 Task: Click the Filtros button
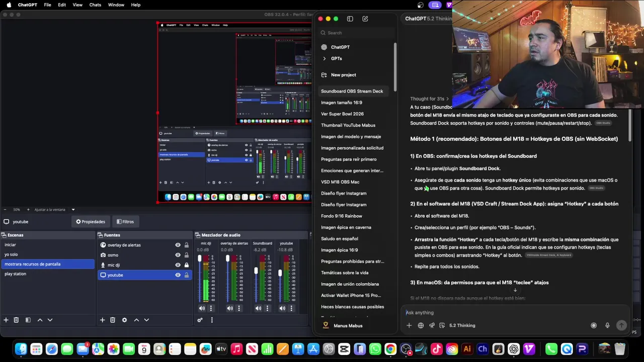(x=125, y=222)
